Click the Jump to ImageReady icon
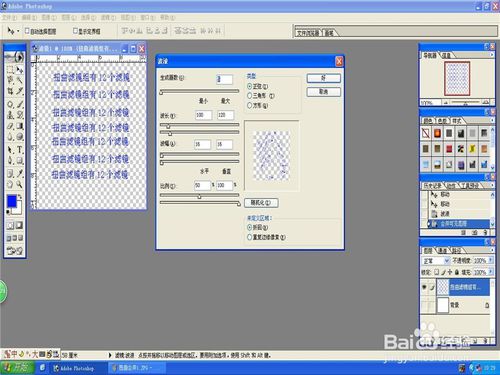 point(15,250)
